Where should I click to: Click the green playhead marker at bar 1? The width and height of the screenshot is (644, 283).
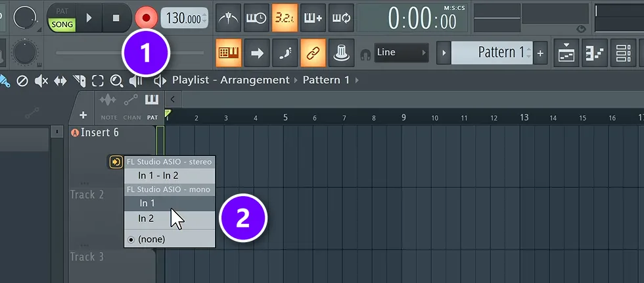[x=168, y=113]
